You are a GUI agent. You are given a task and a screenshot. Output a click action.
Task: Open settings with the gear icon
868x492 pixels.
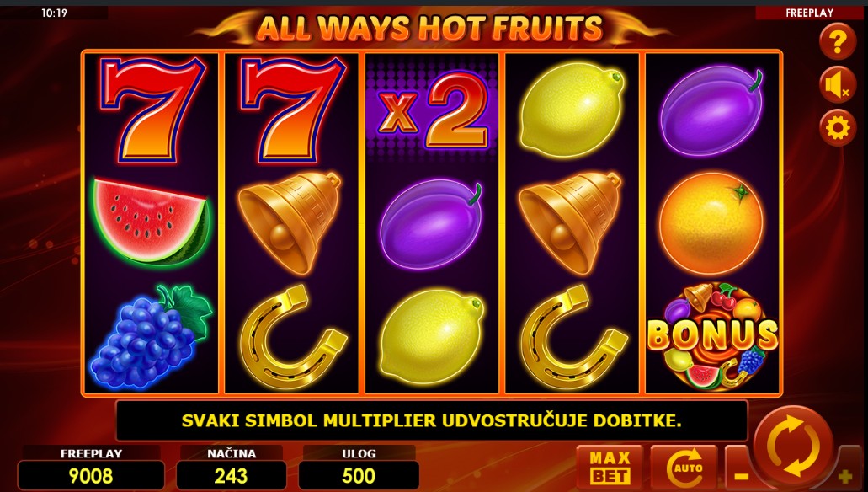(x=838, y=128)
